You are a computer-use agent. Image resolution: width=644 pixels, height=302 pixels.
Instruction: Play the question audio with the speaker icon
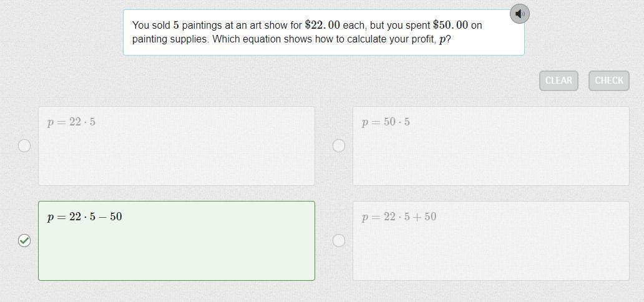tap(519, 14)
